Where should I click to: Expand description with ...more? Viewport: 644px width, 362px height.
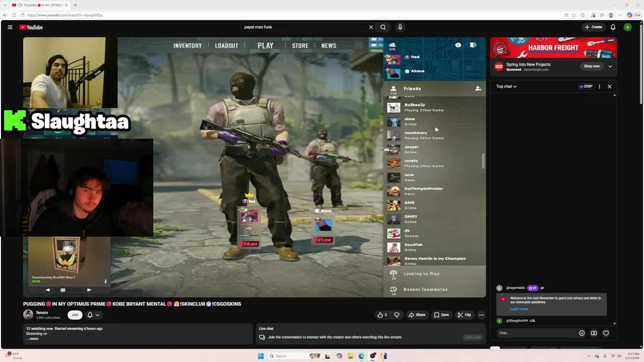tap(32, 338)
